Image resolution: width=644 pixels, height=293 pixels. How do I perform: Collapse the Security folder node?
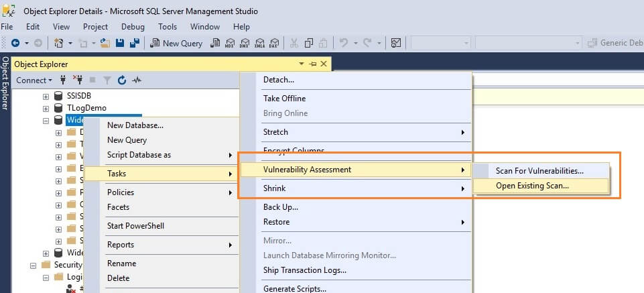pos(34,265)
